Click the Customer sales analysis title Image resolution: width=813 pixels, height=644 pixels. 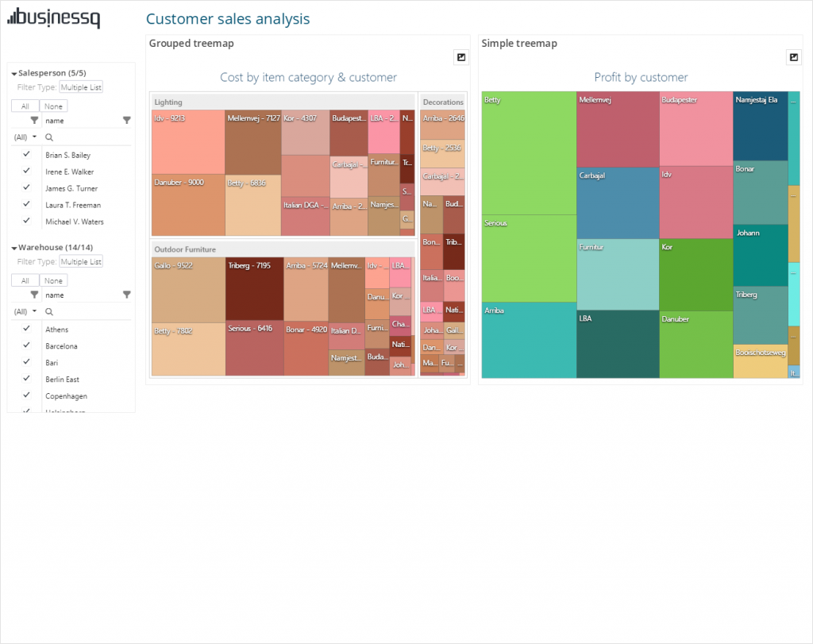pyautogui.click(x=228, y=18)
